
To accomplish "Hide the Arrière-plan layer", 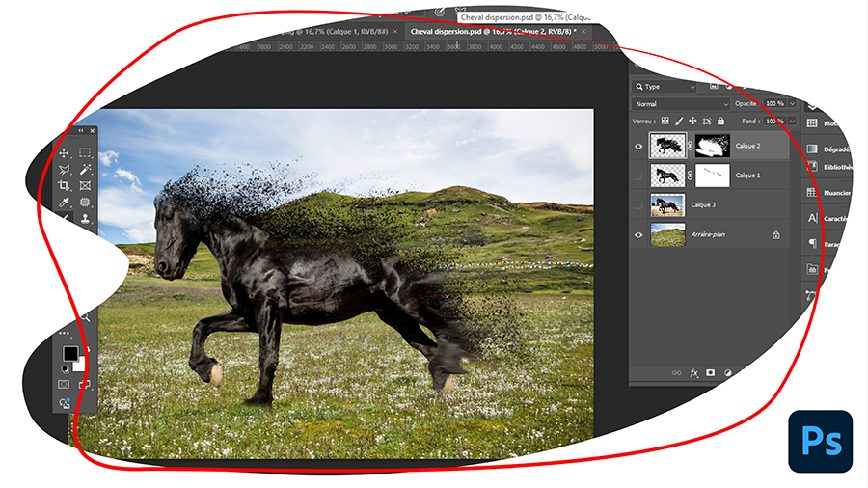I will tap(637, 234).
